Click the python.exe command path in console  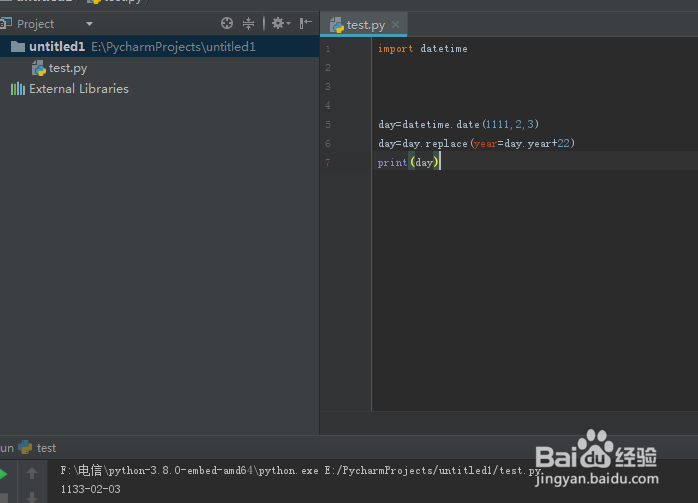coord(302,471)
